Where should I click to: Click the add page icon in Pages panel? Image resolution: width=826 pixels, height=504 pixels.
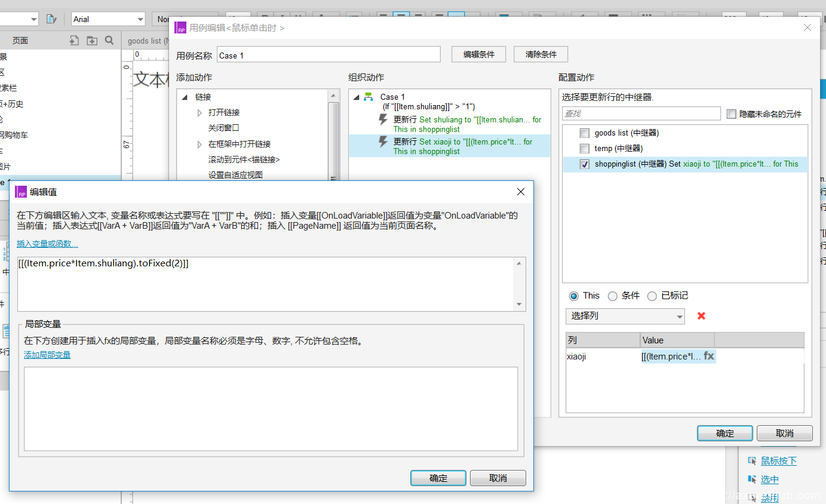(x=74, y=41)
